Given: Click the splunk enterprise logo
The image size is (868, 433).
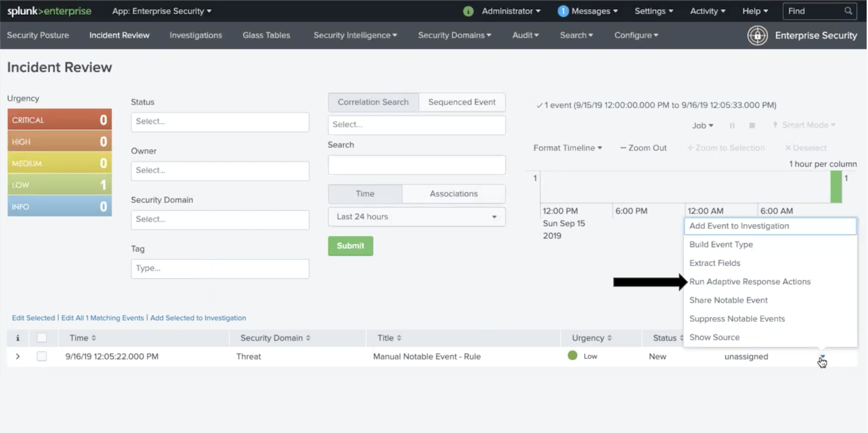Looking at the screenshot, I should (49, 11).
